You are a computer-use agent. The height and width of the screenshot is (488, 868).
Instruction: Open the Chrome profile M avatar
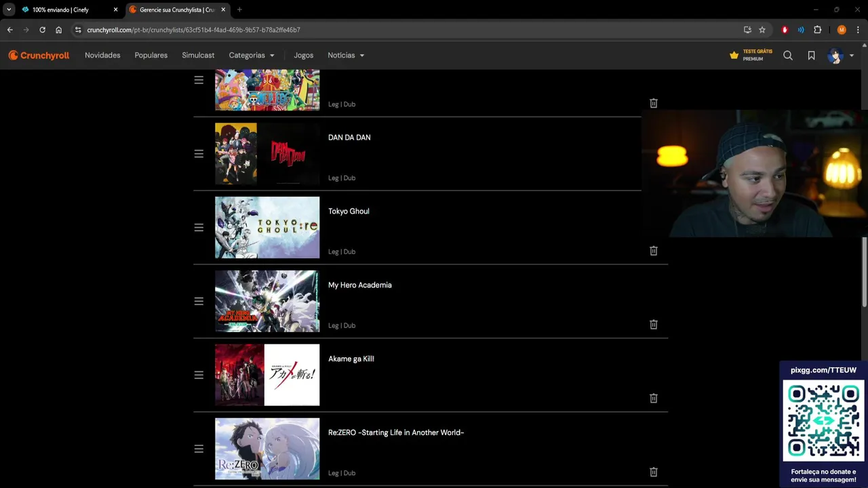point(842,30)
